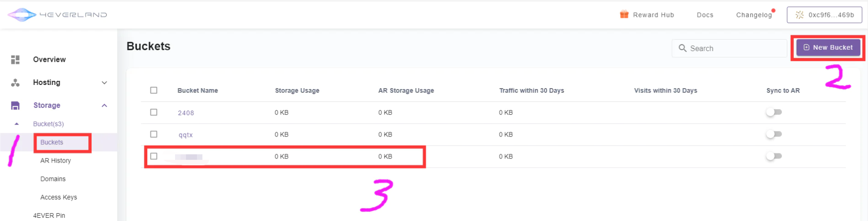Open Overview via its grid icon
The width and height of the screenshot is (868, 221).
[x=15, y=59]
